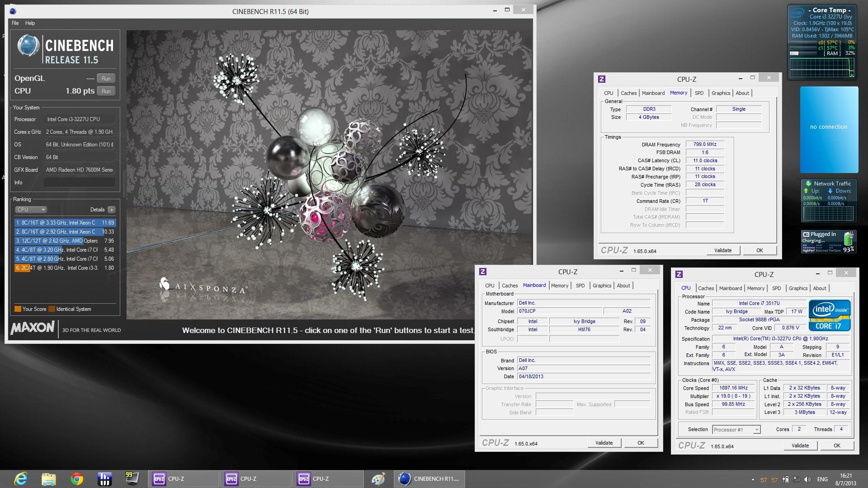Open Mainboard tab in CPU tab CPU-Z window
The height and width of the screenshot is (488, 868).
click(731, 288)
